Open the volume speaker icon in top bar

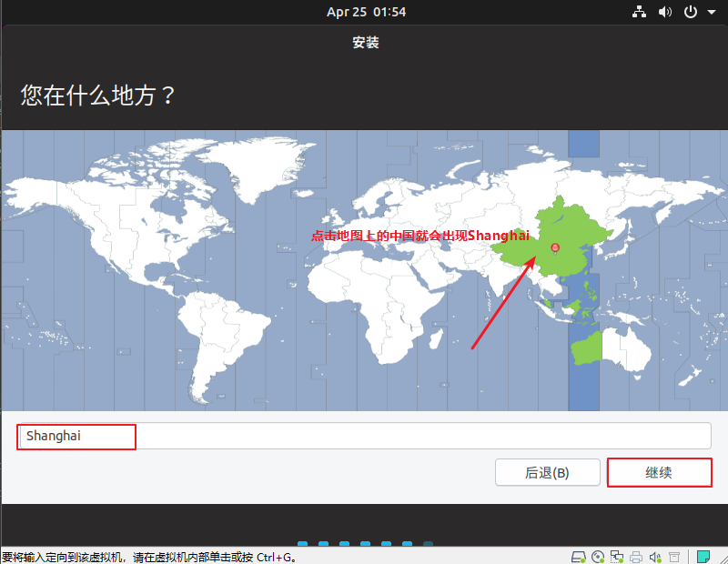pyautogui.click(x=665, y=12)
